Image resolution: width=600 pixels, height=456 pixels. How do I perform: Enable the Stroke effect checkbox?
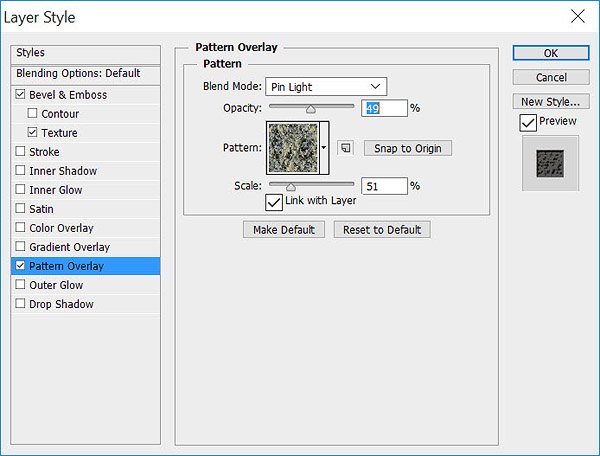coord(20,151)
